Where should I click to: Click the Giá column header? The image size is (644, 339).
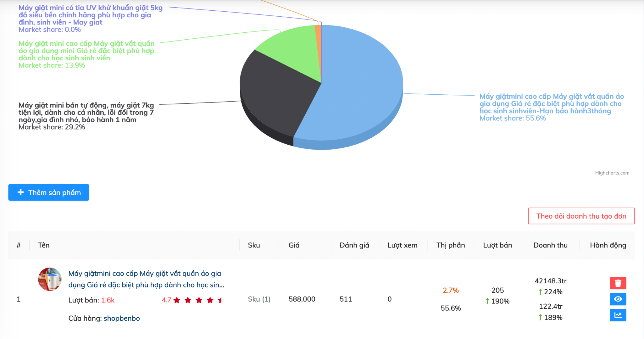click(294, 245)
